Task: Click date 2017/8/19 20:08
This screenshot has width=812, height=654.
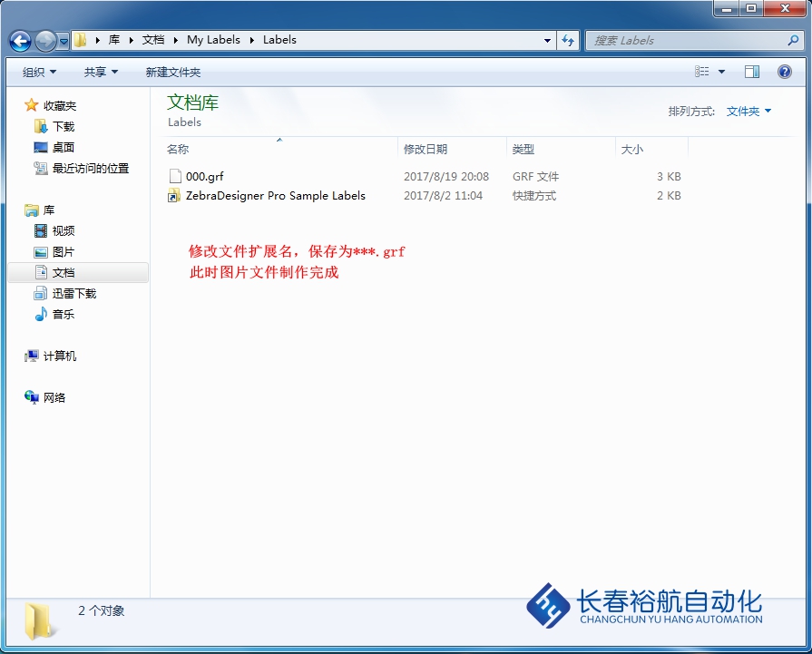Action: 446,176
